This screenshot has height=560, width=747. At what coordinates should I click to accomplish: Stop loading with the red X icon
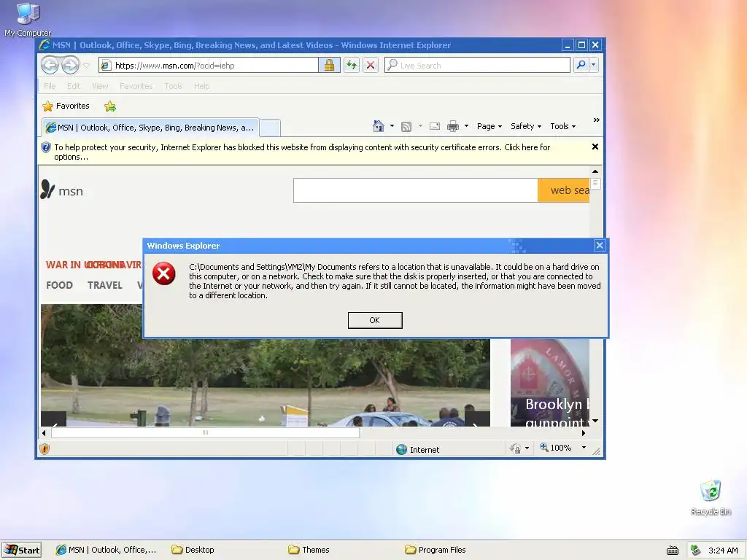click(371, 65)
